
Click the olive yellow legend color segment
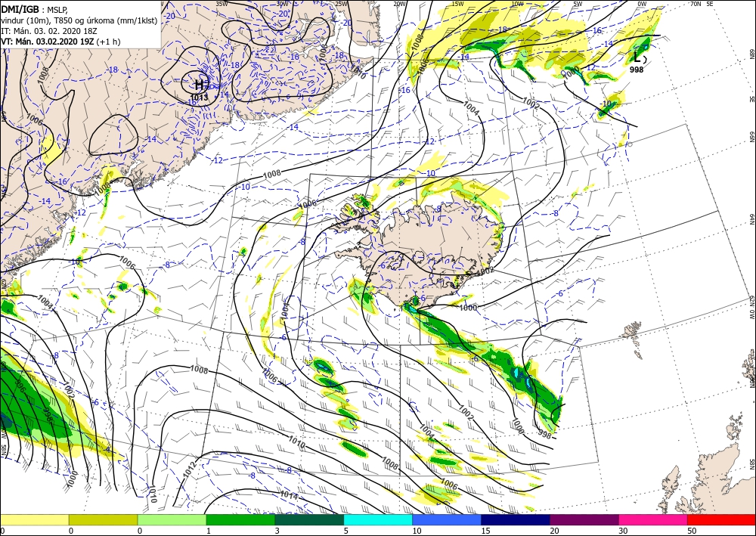[x=103, y=519]
